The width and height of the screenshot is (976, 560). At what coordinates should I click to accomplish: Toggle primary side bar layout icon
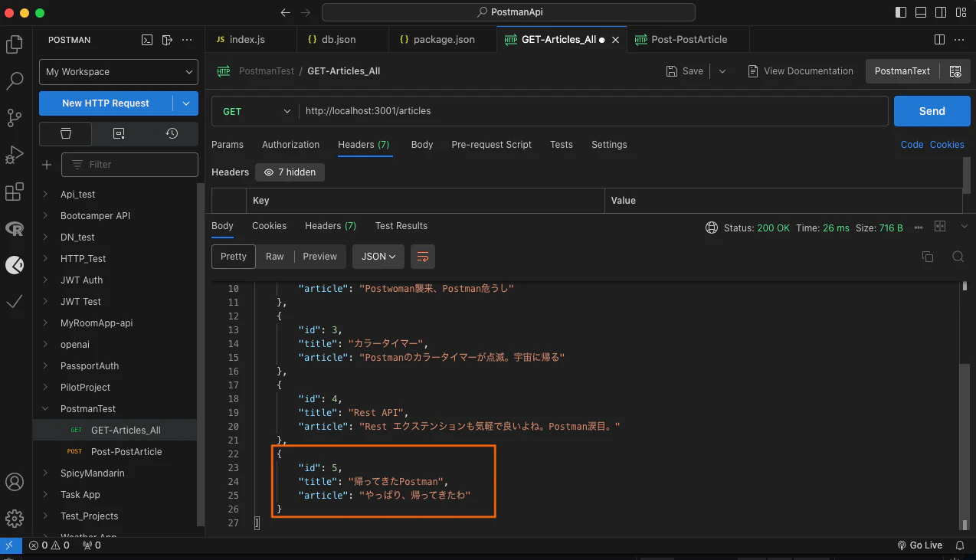[899, 12]
